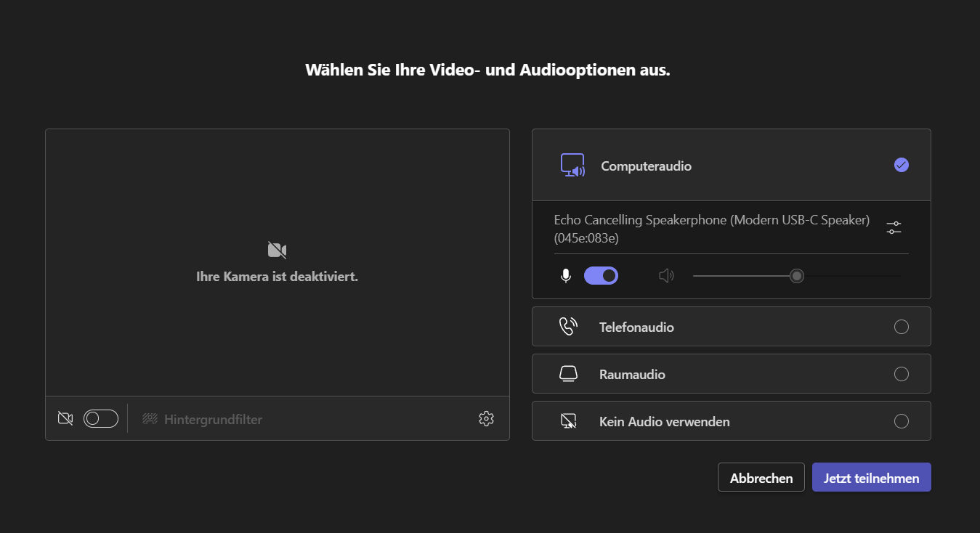
Task: Click the Telefonaudio phone icon
Action: tap(568, 327)
